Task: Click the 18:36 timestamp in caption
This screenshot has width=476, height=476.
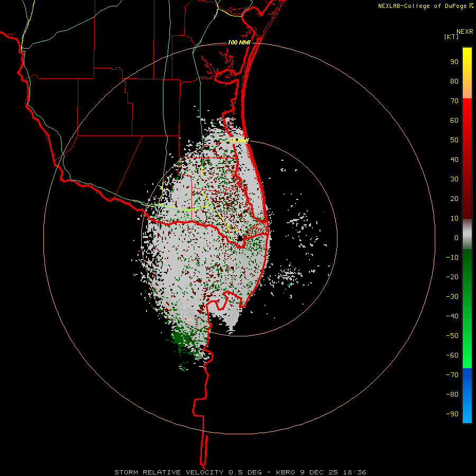Action: [x=355, y=472]
